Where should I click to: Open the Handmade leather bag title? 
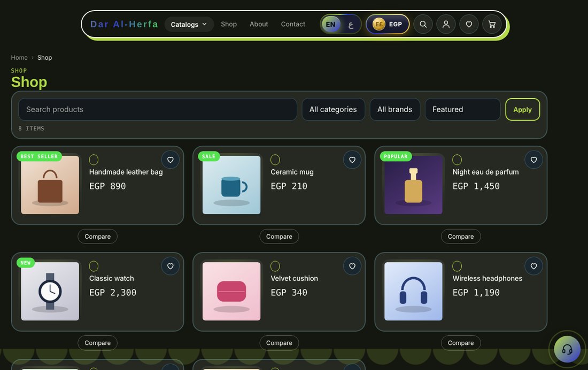point(126,172)
